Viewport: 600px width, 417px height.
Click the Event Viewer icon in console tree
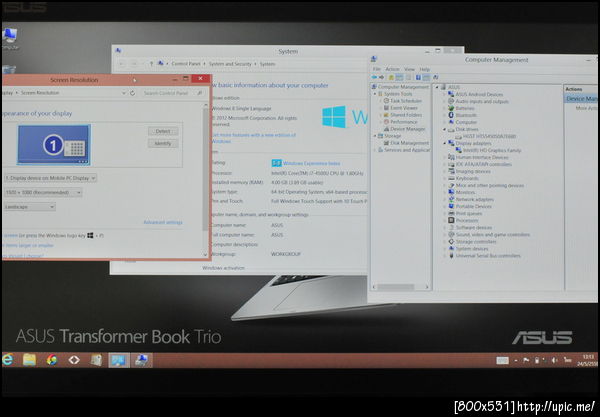(x=386, y=108)
